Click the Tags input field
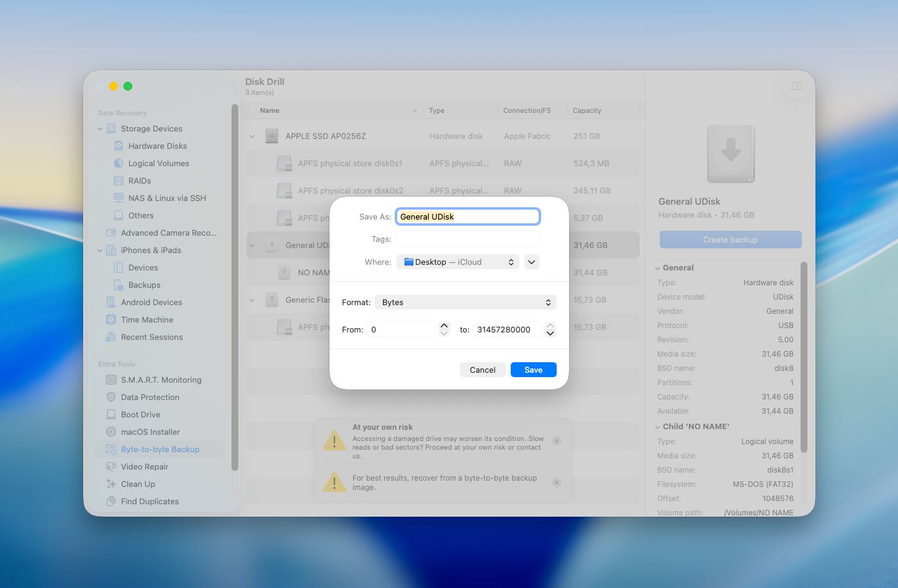The image size is (898, 588). (x=468, y=239)
